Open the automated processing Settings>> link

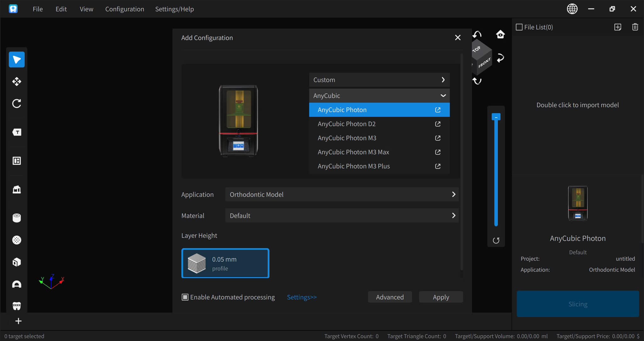click(x=302, y=297)
